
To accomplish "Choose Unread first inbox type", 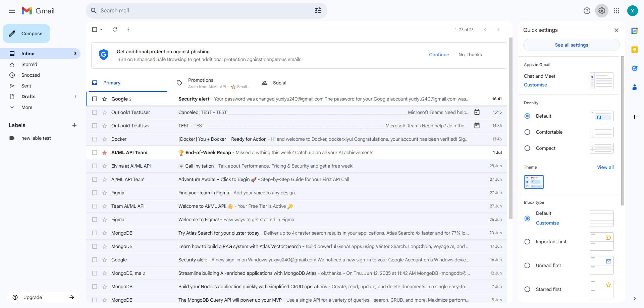I will pyautogui.click(x=527, y=265).
